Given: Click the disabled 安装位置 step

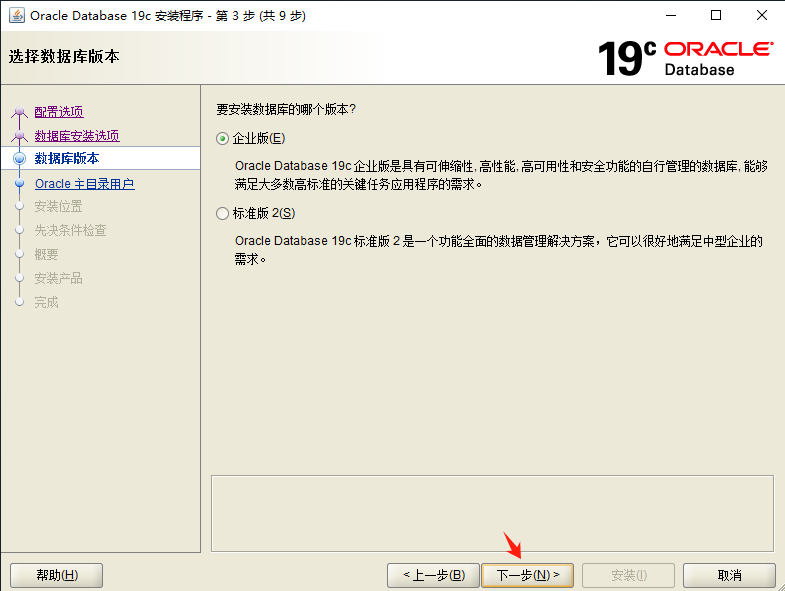Looking at the screenshot, I should (x=58, y=206).
